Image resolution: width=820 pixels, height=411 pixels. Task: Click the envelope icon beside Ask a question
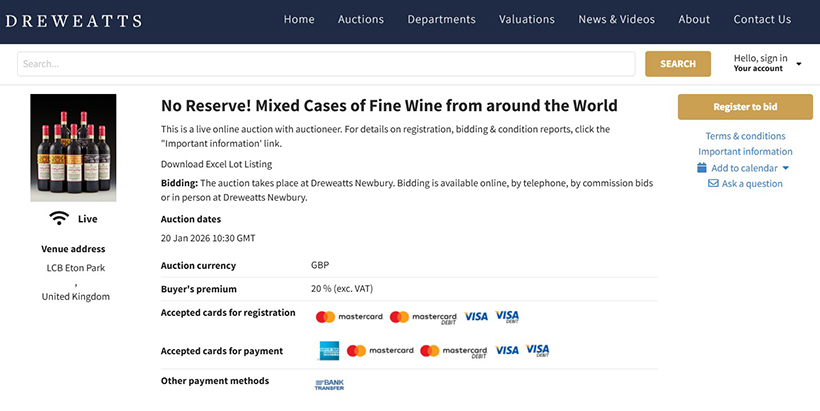tap(713, 184)
